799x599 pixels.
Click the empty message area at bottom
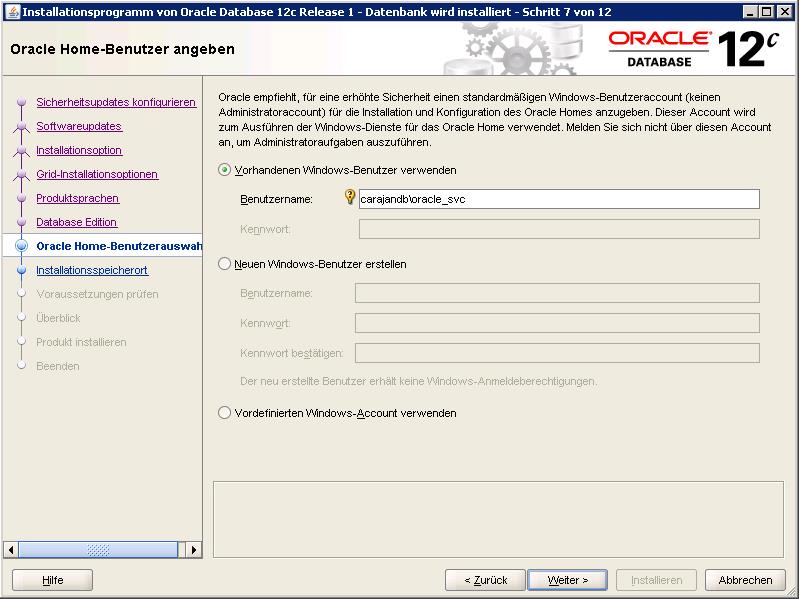498,520
